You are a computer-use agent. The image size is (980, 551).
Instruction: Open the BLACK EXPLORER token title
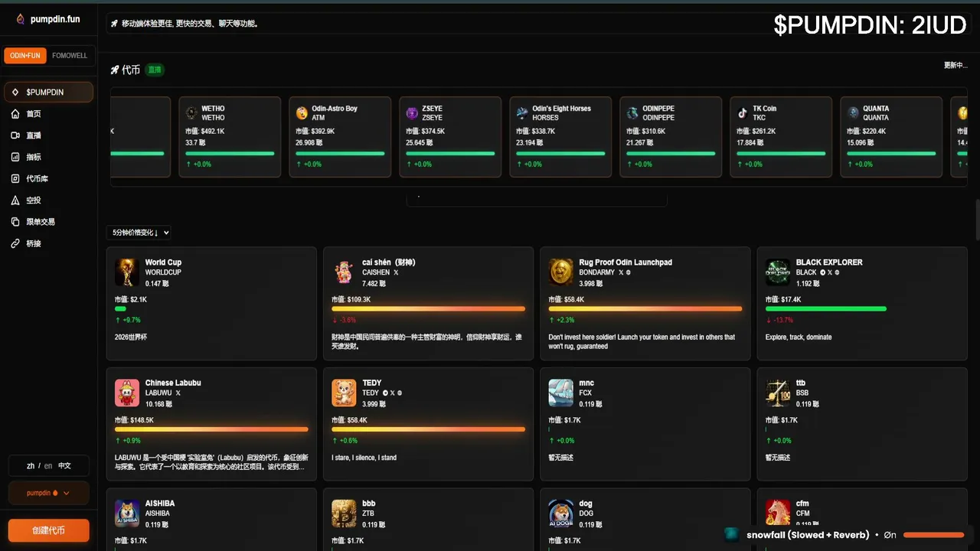829,262
